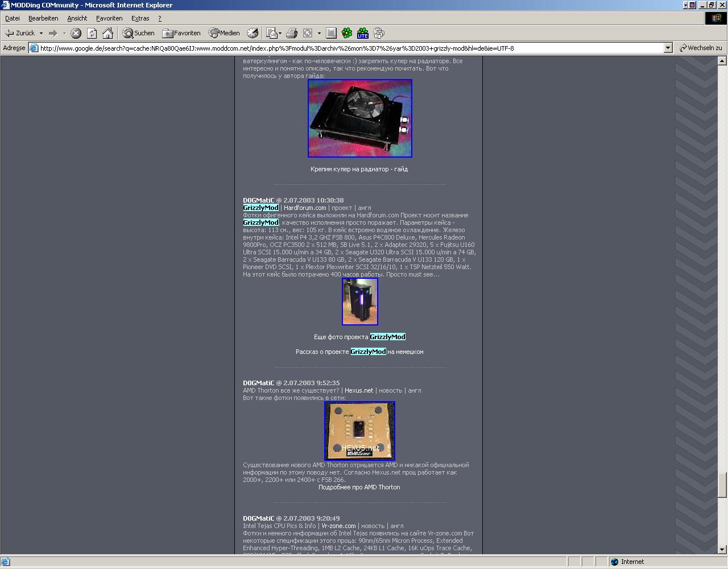Click the Stop loading toolbar icon

(x=76, y=33)
